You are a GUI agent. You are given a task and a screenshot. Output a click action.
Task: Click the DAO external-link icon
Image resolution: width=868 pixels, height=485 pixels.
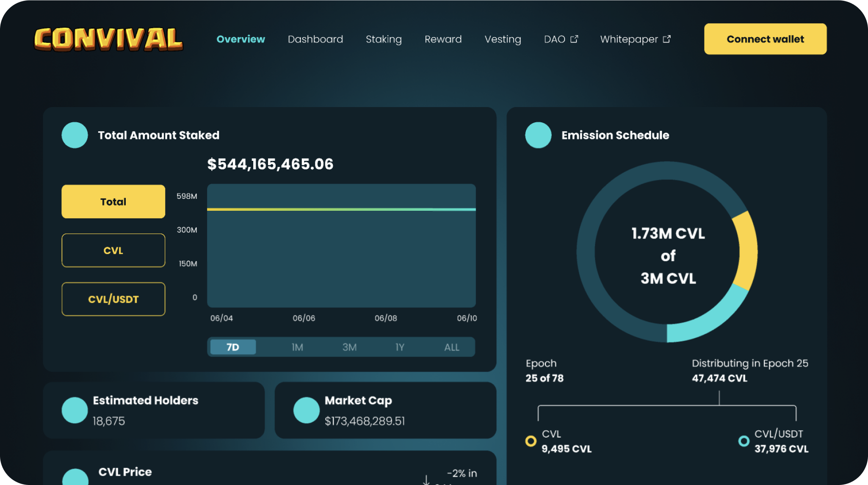tap(574, 39)
